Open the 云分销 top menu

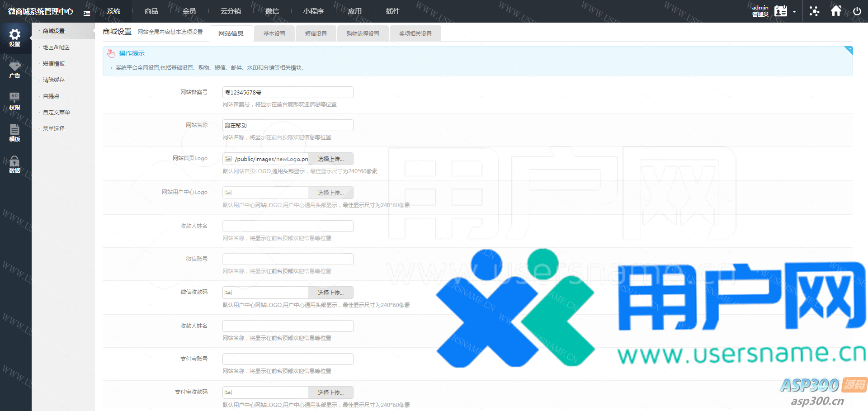point(231,11)
